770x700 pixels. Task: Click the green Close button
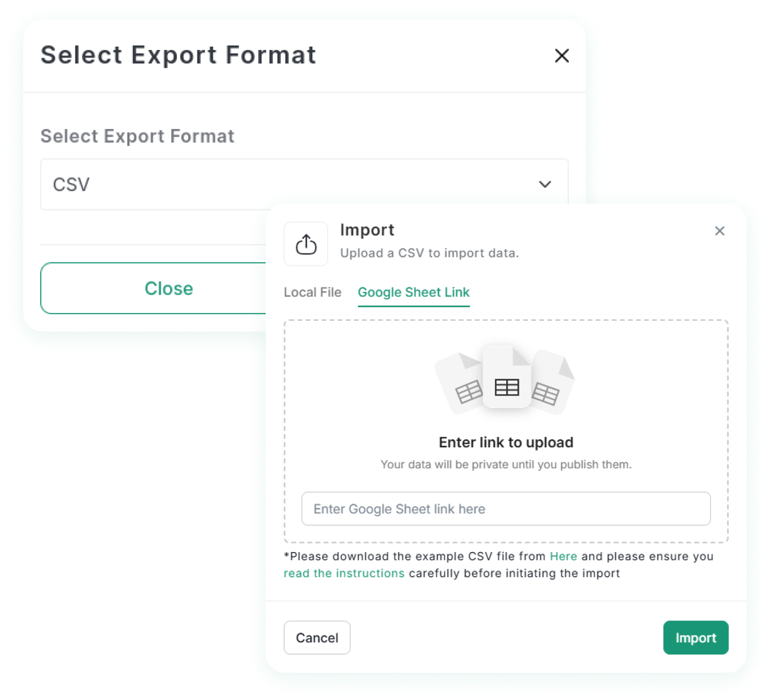[168, 288]
